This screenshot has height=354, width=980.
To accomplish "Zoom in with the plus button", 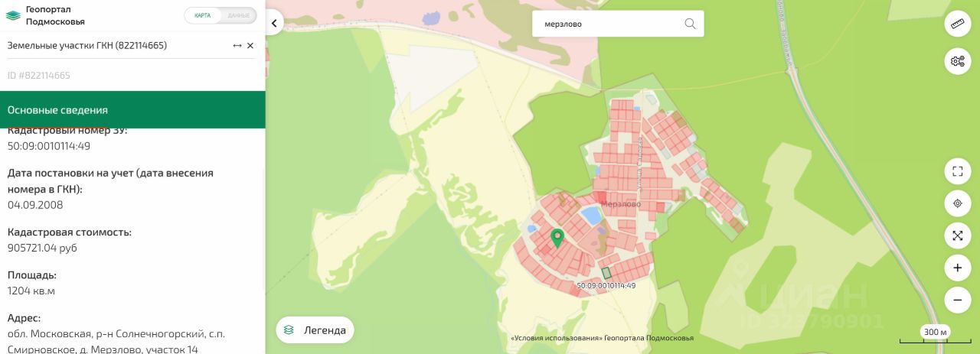I will click(957, 268).
